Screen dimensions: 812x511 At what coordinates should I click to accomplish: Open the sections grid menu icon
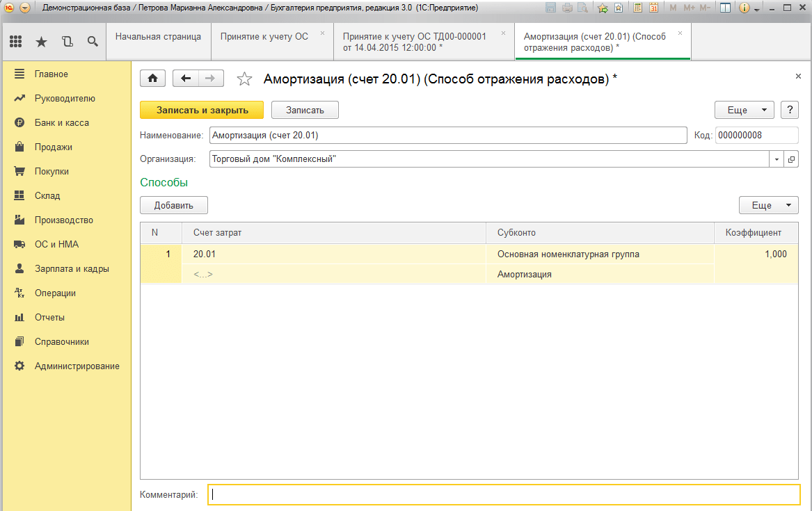tap(15, 42)
